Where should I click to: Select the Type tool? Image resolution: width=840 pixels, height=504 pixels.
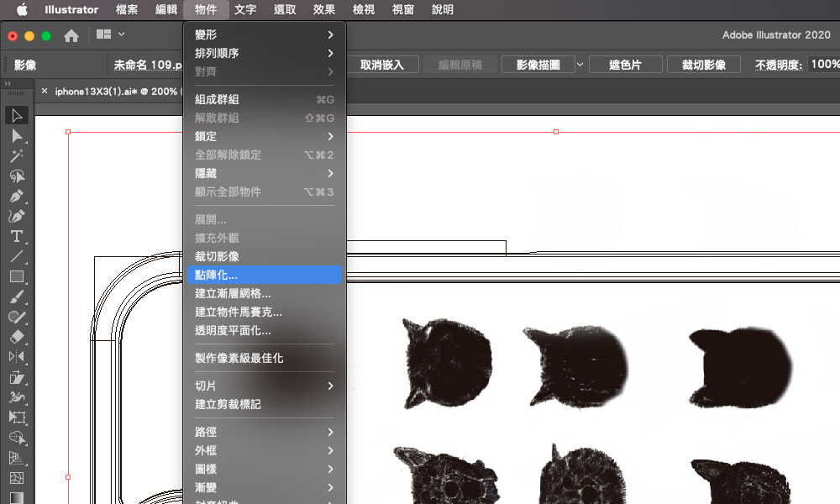(17, 236)
